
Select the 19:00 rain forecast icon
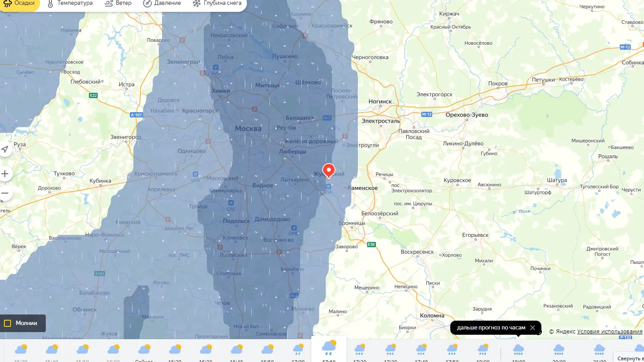coord(519,350)
